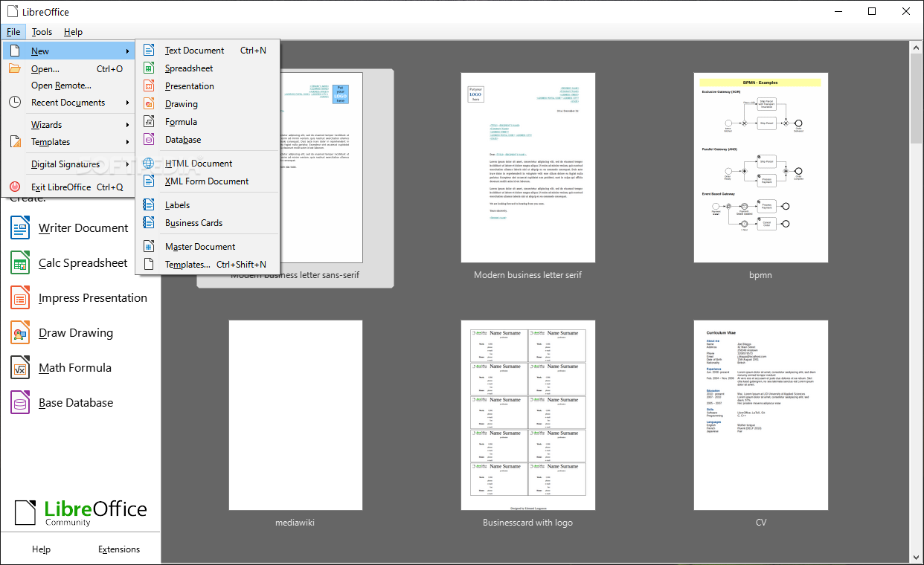Screen dimensions: 924x565
Task: Click the Extensions button
Action: [119, 549]
